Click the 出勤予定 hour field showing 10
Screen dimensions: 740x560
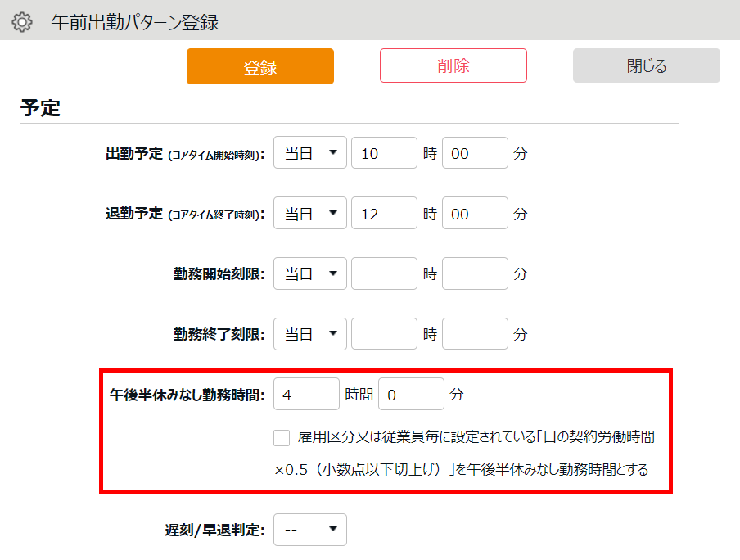coord(384,153)
